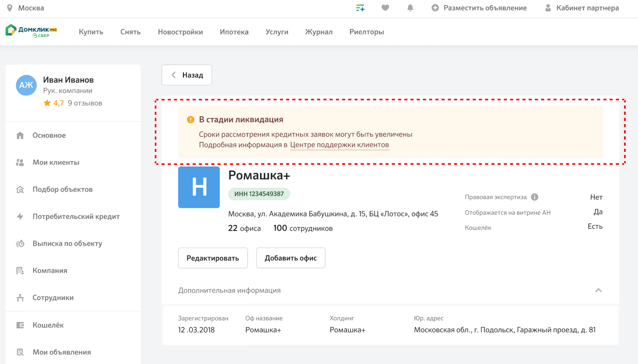Viewport: 638px width, 364px height.
Task: Open the Купить menu
Action: (x=91, y=32)
